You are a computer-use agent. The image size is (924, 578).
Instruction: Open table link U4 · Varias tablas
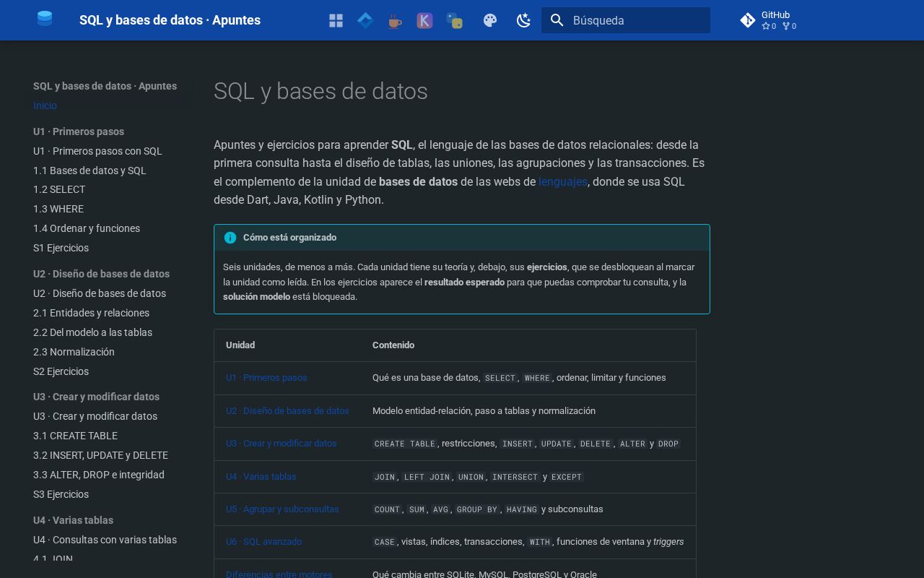[261, 477]
